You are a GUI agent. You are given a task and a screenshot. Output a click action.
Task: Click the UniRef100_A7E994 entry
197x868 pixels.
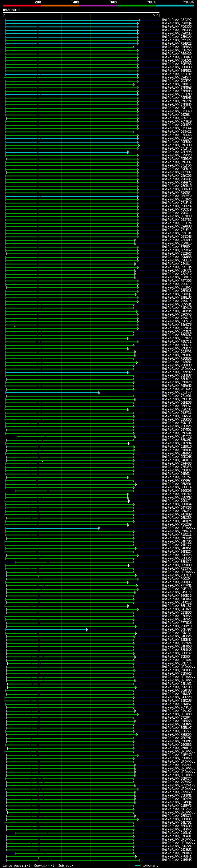(x=176, y=444)
